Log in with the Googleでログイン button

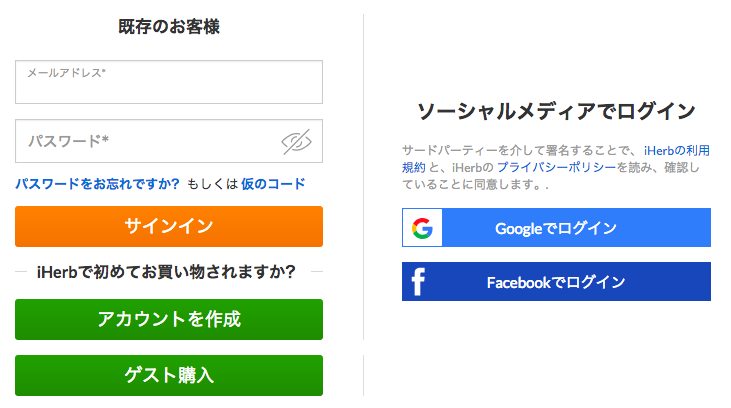[556, 228]
